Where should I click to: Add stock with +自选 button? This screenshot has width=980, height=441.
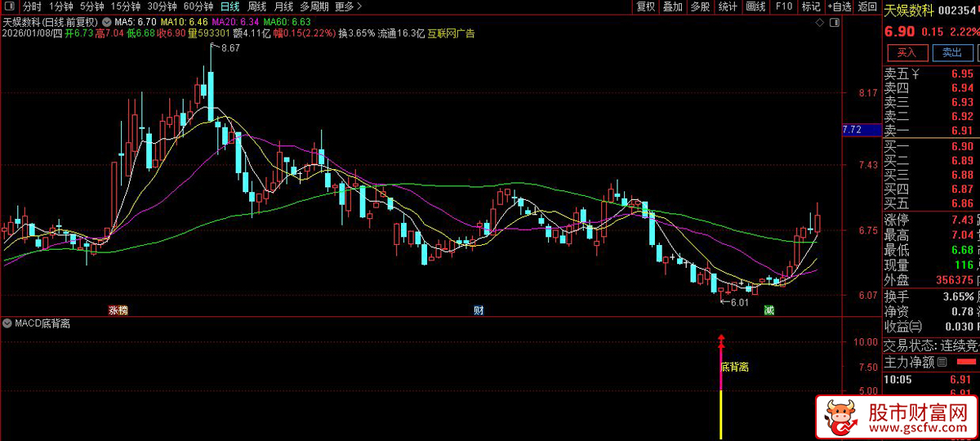839,7
